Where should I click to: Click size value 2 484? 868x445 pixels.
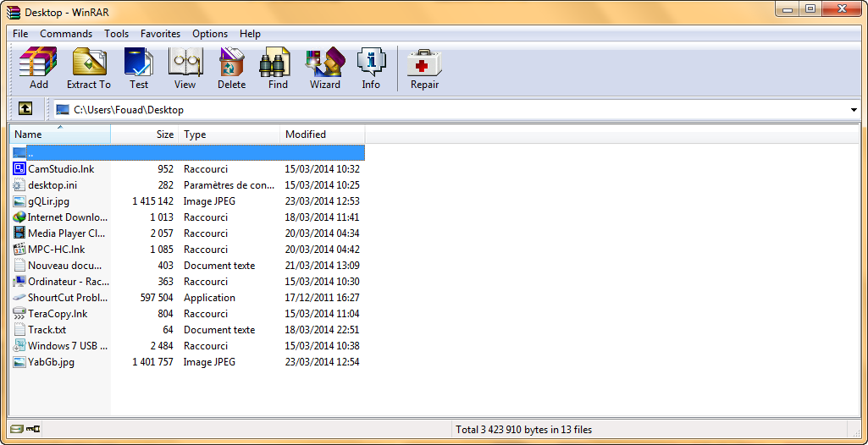[x=162, y=345]
